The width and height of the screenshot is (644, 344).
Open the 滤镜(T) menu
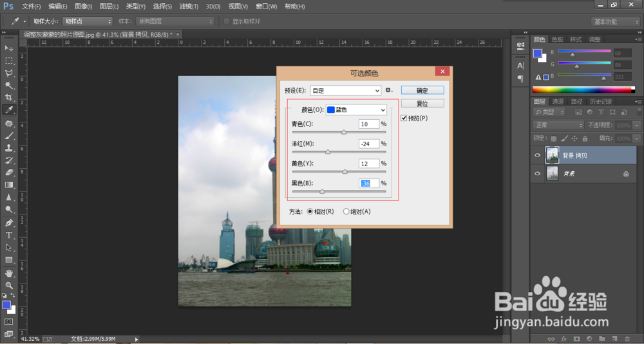[189, 6]
